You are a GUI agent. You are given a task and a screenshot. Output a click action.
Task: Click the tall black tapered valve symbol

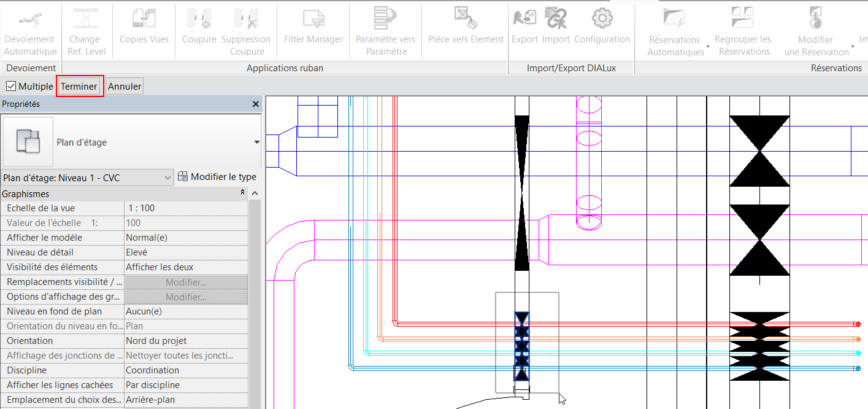[521, 193]
